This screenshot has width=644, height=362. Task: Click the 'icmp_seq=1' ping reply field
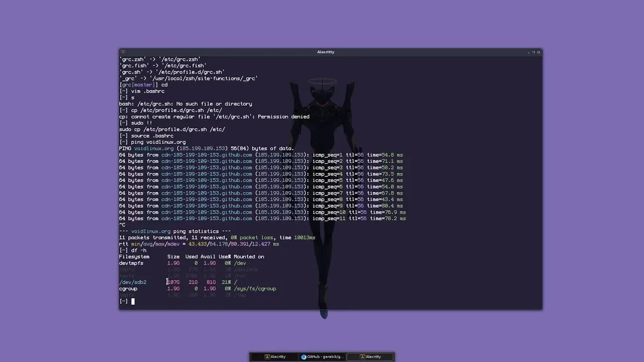(328, 155)
